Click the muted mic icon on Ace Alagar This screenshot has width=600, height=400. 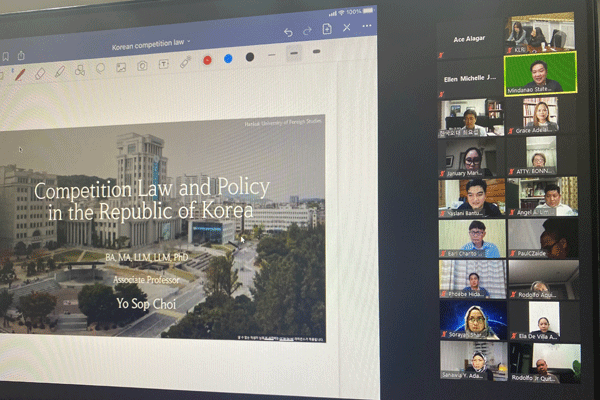pos(441,56)
